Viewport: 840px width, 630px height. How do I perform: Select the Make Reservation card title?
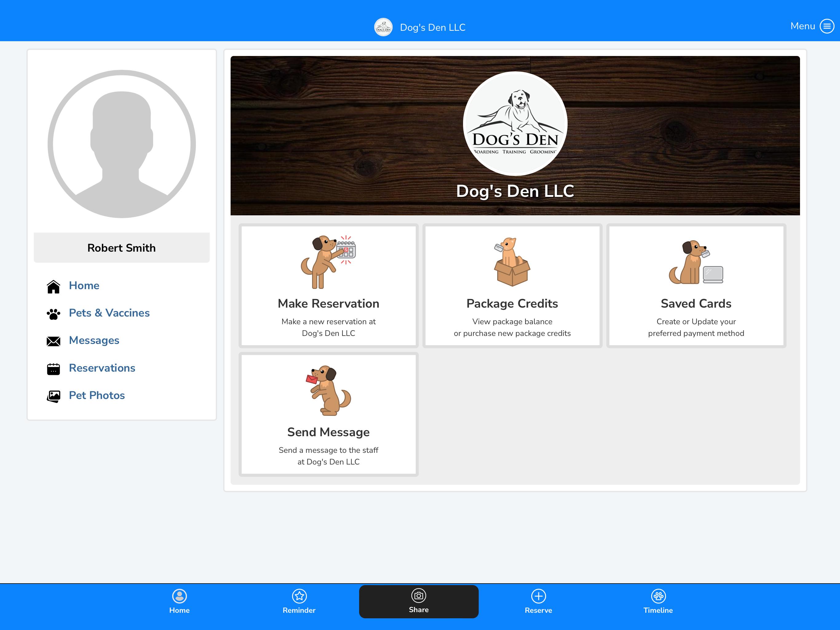tap(328, 303)
